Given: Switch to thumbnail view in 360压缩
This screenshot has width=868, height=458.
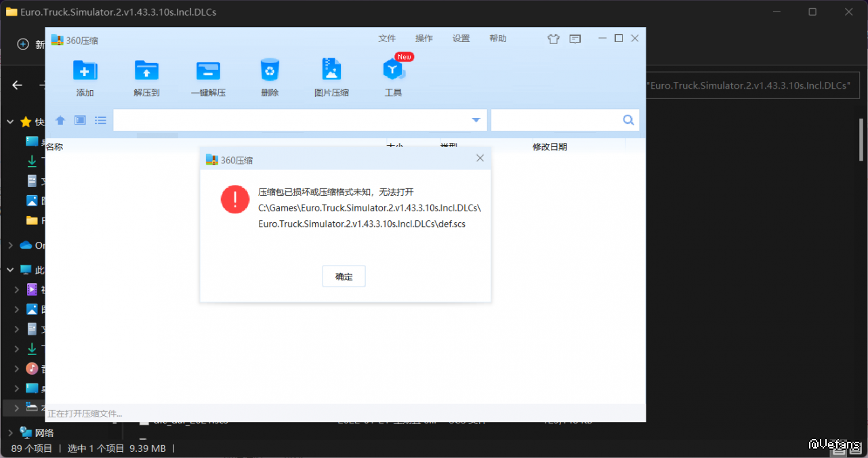Looking at the screenshot, I should click(80, 120).
